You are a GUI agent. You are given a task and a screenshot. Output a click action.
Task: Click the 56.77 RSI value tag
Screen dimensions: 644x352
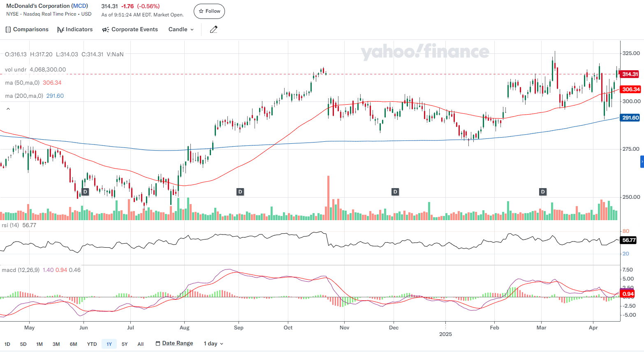(x=628, y=240)
